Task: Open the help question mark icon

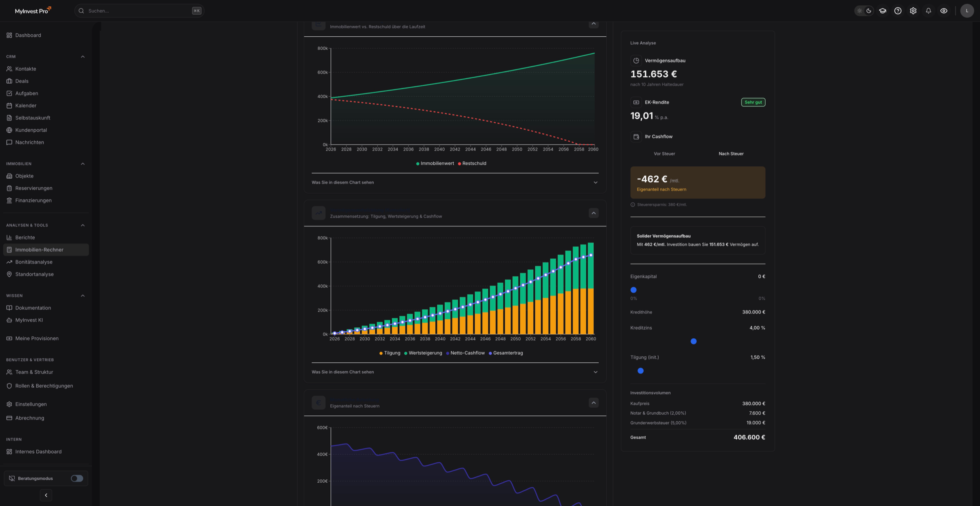Action: pyautogui.click(x=898, y=11)
